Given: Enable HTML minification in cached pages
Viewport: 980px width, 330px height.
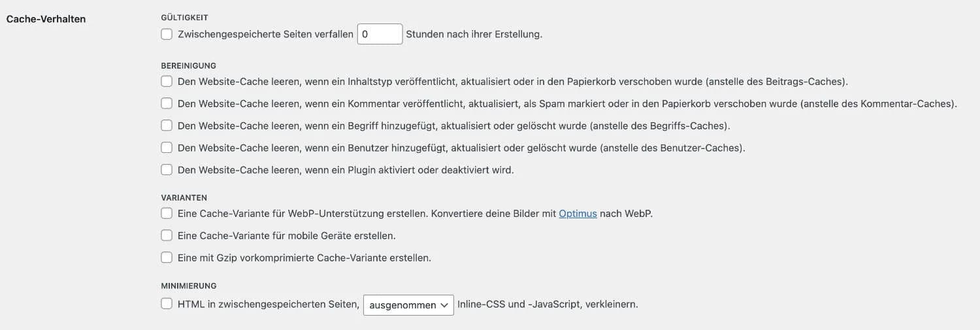Looking at the screenshot, I should coord(167,304).
